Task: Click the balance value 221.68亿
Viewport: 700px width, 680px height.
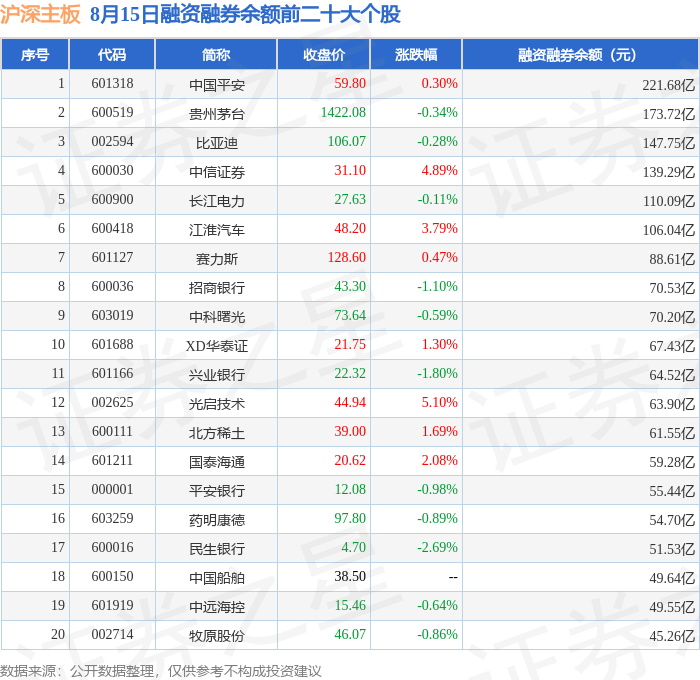Action: pyautogui.click(x=669, y=85)
